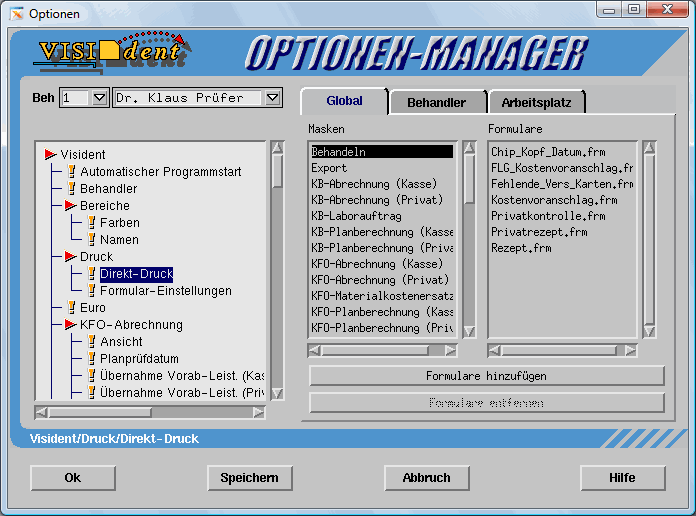
Task: Click exclamation icon beside Ansicht
Action: 91,341
